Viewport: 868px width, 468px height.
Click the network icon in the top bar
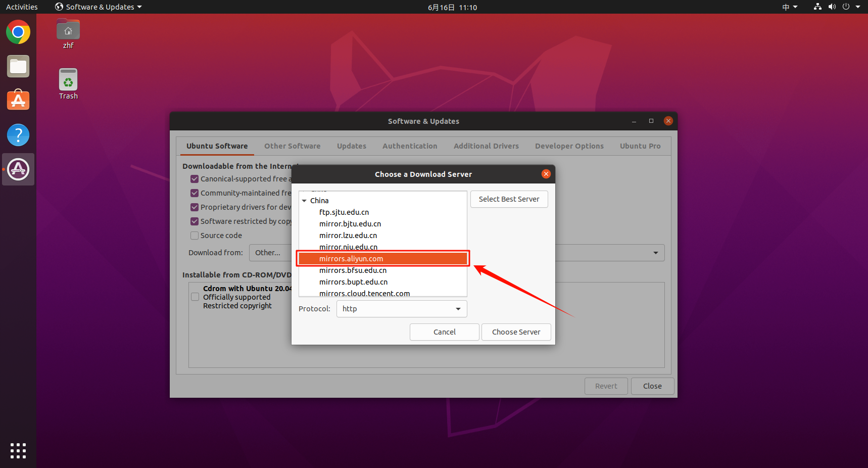817,7
